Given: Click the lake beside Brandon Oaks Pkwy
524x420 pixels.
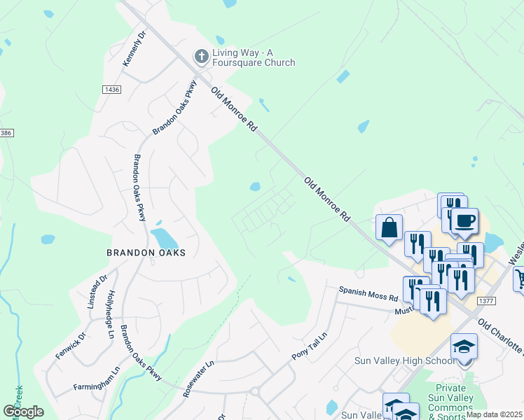Looking at the screenshot, I should click(164, 239).
